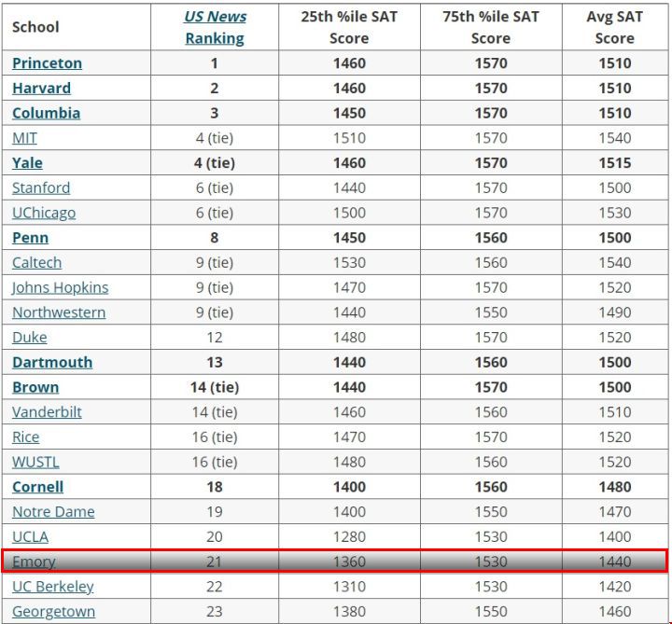
Task: Open the Northwestern link
Action: click(x=59, y=312)
